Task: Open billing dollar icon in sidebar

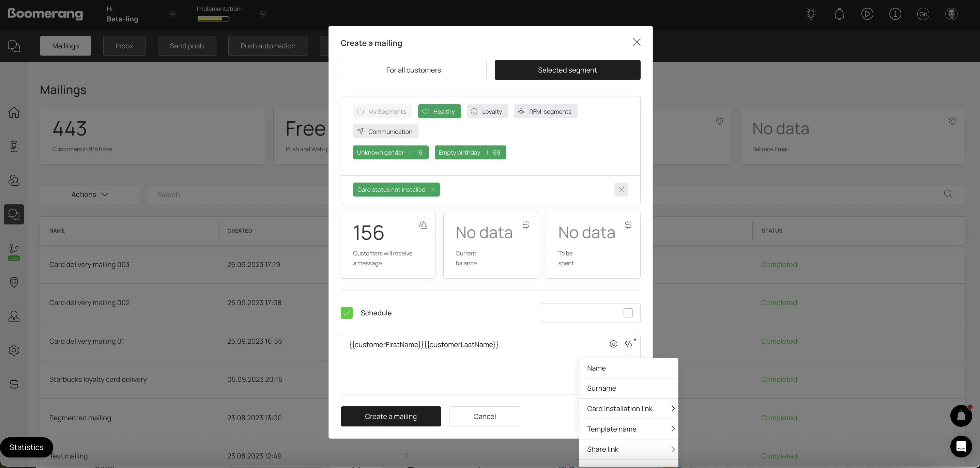Action: pos(14,384)
